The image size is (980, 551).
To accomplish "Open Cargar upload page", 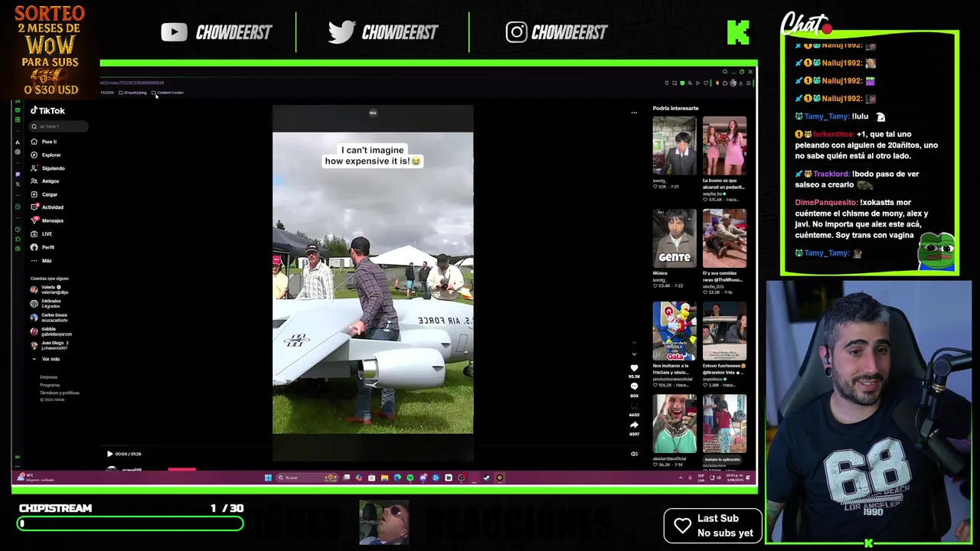I will tap(44, 194).
